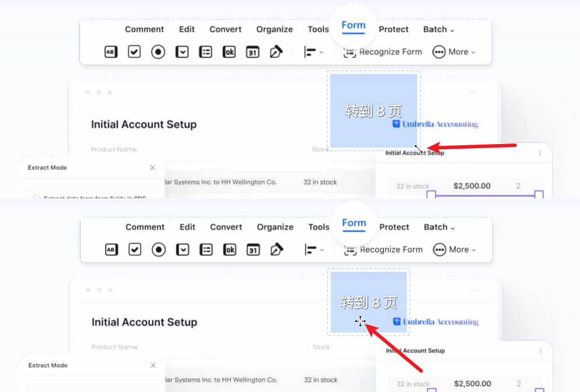Switch to the Protect tab in lower menu bar

[x=394, y=227]
